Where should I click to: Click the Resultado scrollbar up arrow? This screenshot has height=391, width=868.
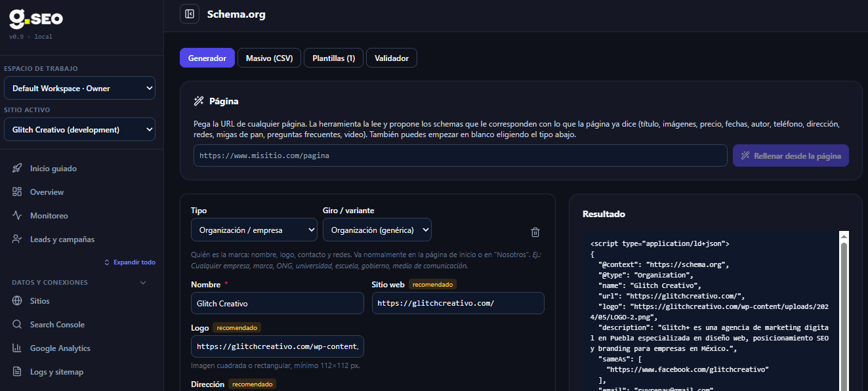(844, 236)
